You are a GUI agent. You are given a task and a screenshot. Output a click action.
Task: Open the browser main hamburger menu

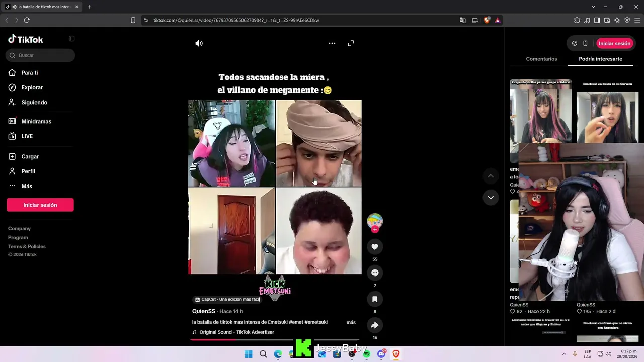pyautogui.click(x=637, y=20)
